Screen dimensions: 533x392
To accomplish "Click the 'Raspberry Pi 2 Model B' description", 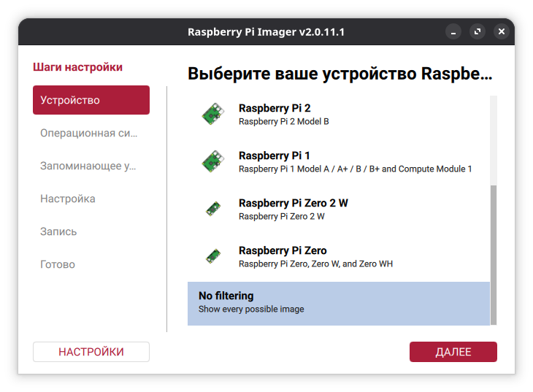I will (284, 122).
